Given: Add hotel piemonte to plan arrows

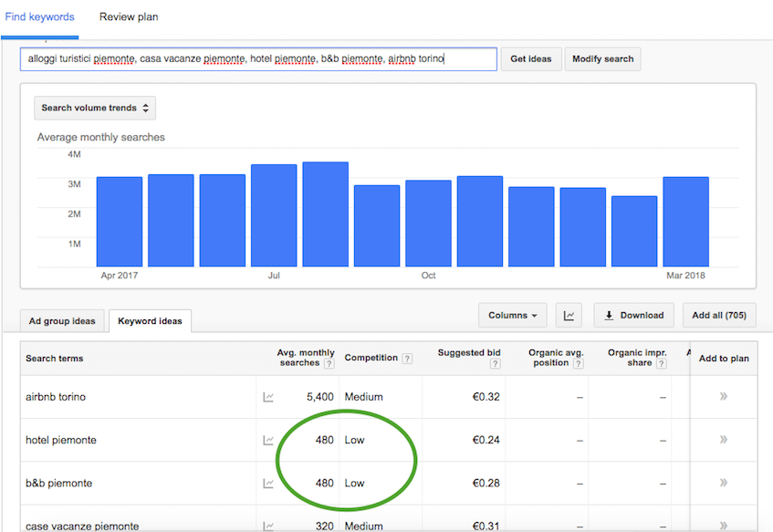Looking at the screenshot, I should [723, 439].
